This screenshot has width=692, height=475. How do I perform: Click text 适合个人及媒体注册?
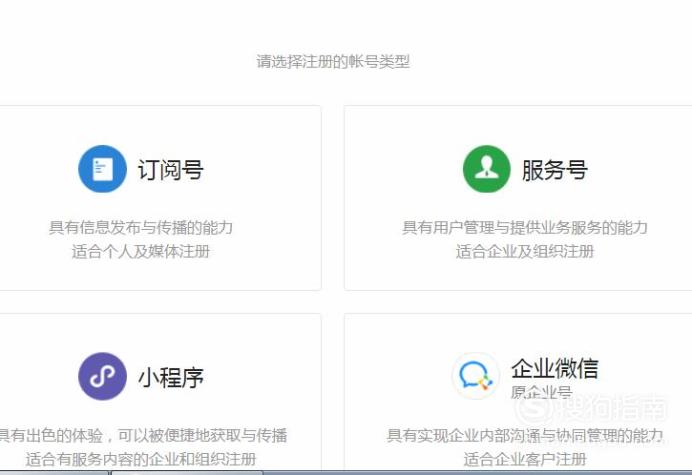(x=141, y=252)
